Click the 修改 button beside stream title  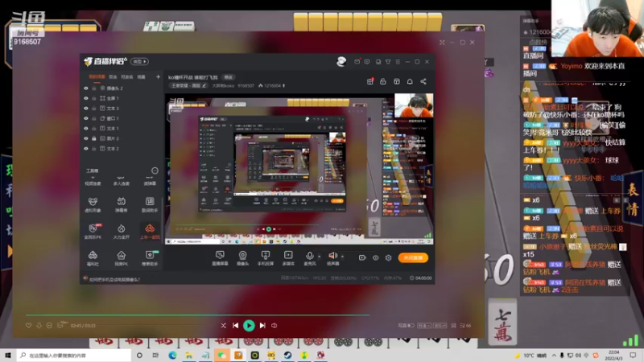pos(228,77)
